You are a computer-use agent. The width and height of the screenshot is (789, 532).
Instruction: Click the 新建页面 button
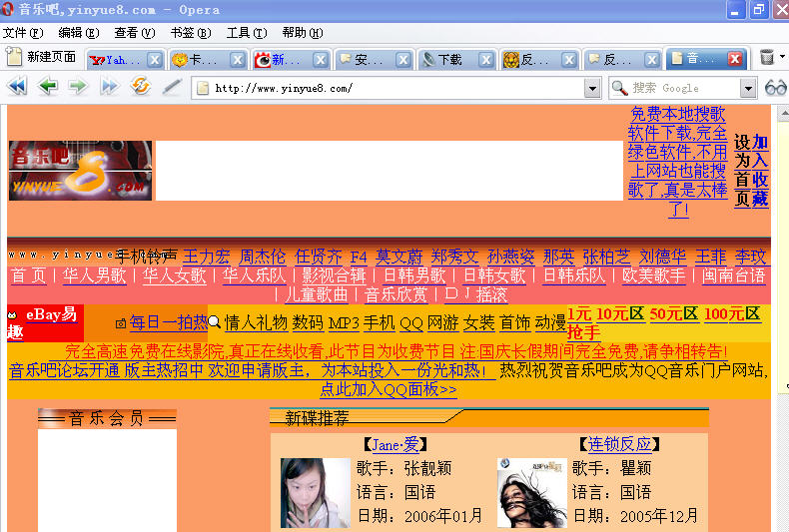(x=41, y=57)
